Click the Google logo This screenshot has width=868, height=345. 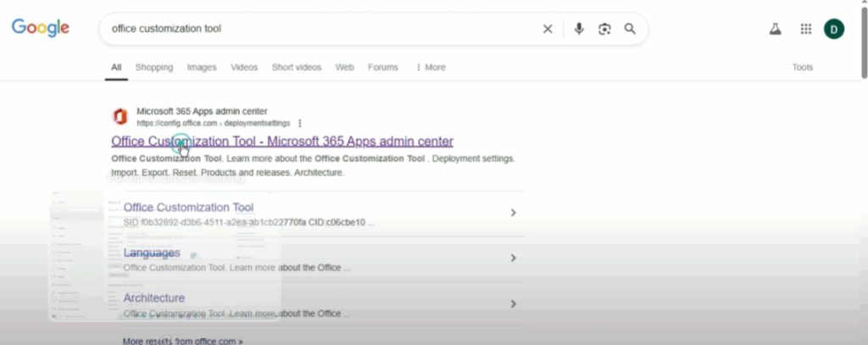click(41, 28)
